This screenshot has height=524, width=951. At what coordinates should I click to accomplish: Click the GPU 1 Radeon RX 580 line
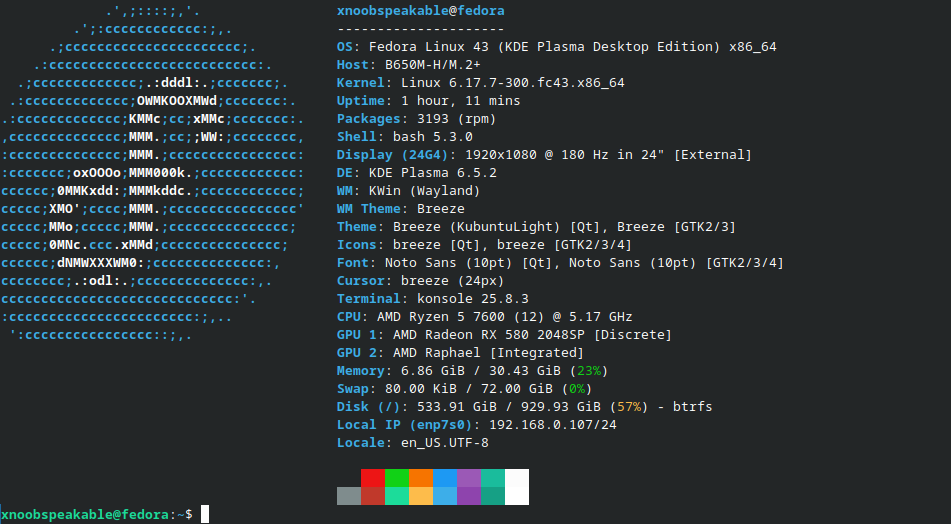pos(504,335)
